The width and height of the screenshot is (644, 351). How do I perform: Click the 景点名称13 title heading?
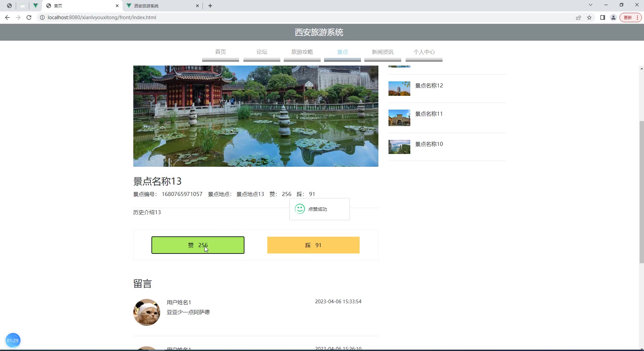tap(157, 182)
